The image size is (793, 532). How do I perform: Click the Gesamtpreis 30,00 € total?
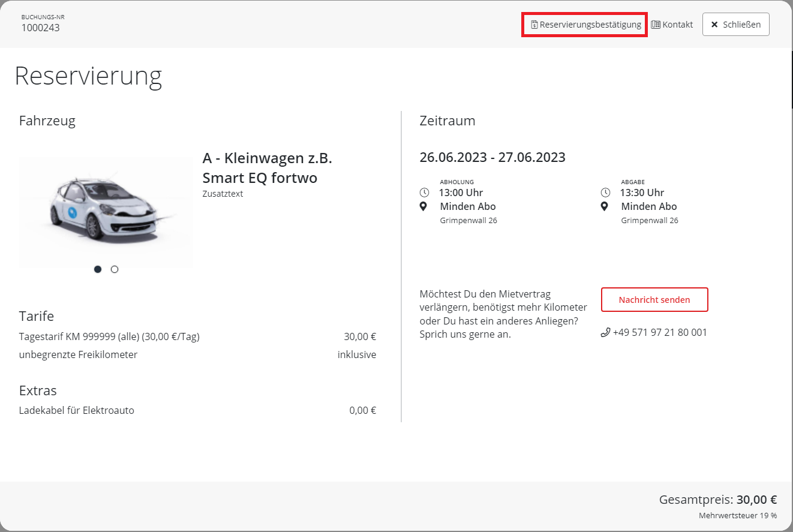click(x=717, y=500)
